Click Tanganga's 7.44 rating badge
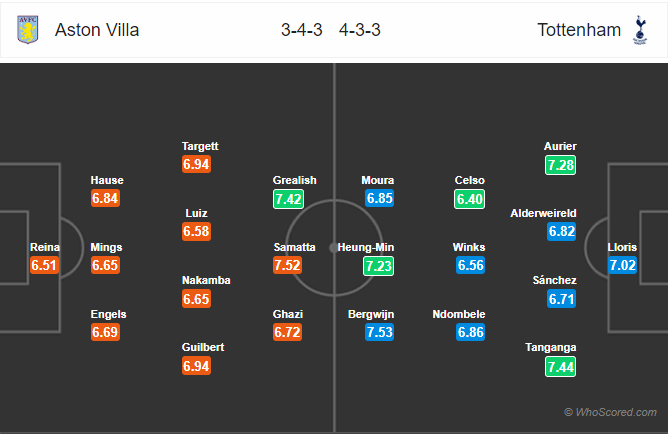Screen dimensions: 670x434 pos(561,367)
